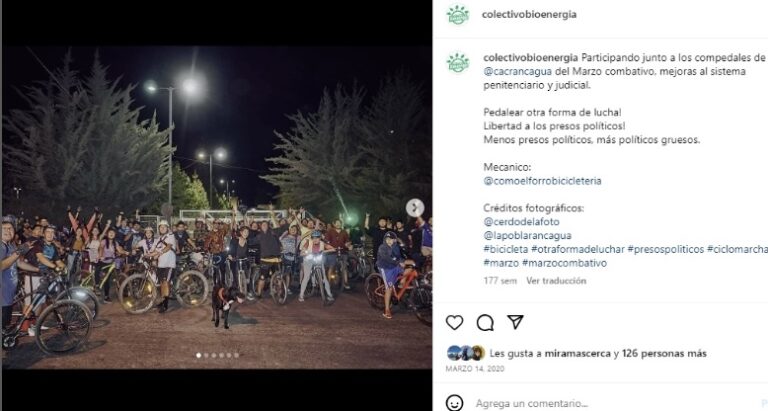
Task: Open colectivobioenergia username in header
Action: 529,15
